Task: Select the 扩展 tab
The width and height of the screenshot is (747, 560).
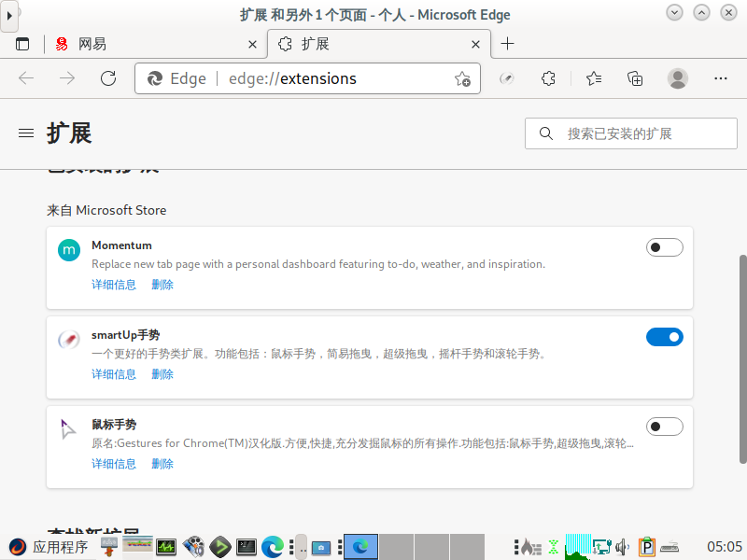Action: [379, 44]
